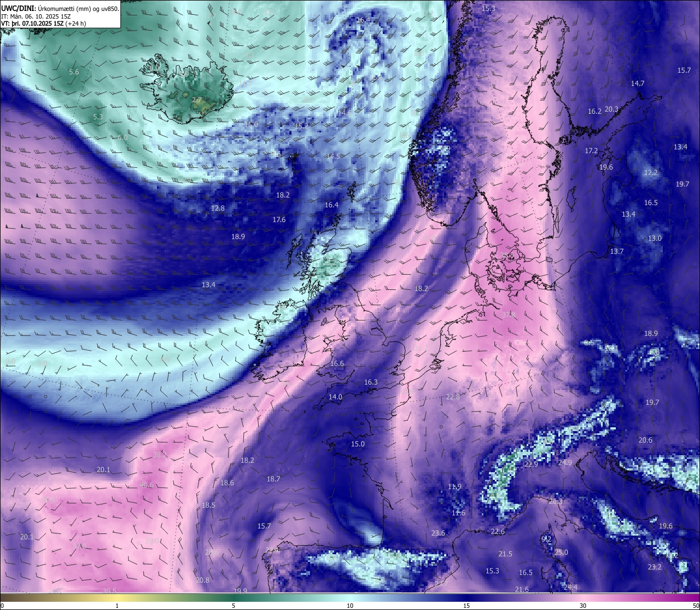
Task: Click the 12.2 value label
Action: pyautogui.click(x=651, y=173)
